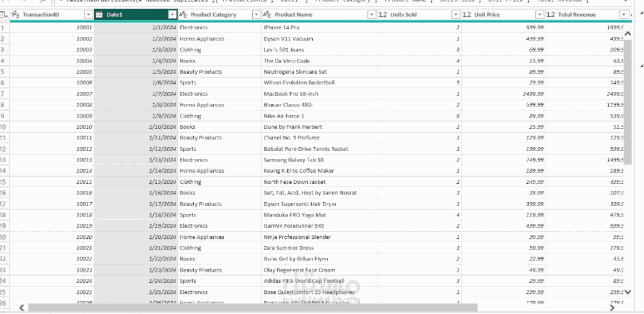This screenshot has width=644, height=314.
Task: Select the Product Category column header
Action: [x=220, y=15]
